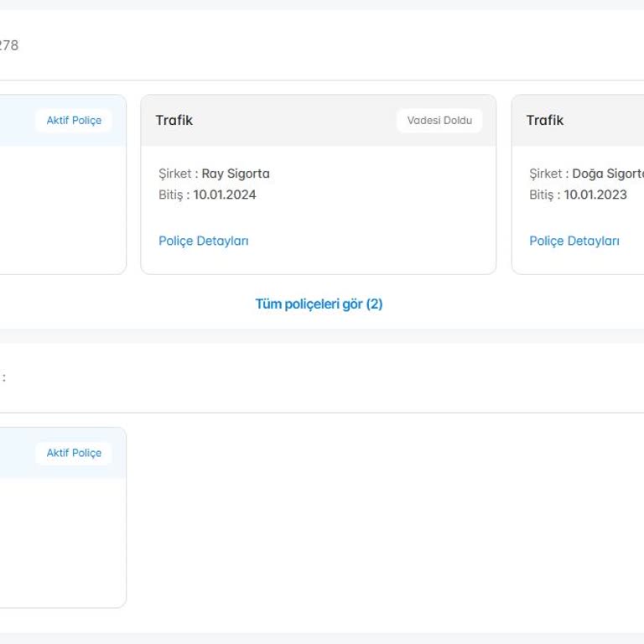Click the light blue header of lower active card
644x644 pixels.
point(17,453)
